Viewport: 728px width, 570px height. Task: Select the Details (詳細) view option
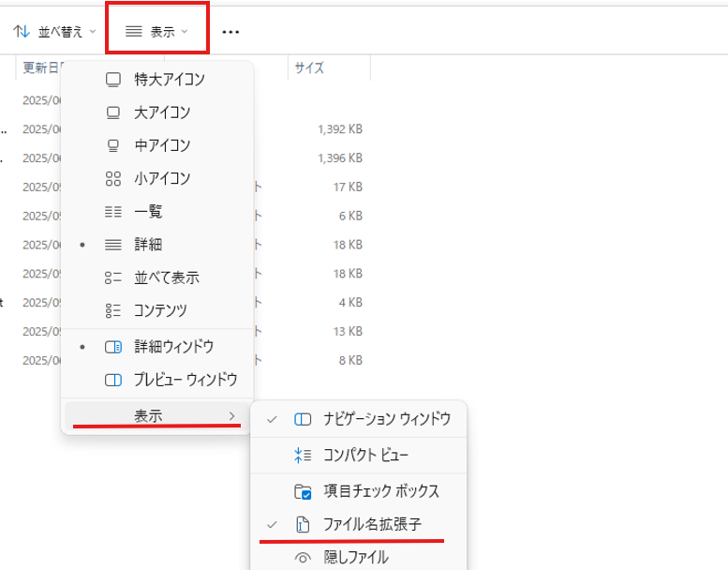(x=148, y=245)
